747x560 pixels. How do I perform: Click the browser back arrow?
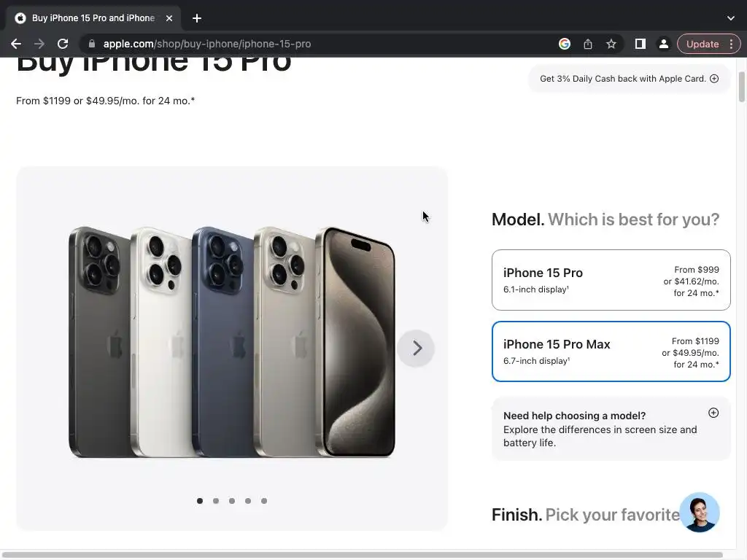coord(16,44)
